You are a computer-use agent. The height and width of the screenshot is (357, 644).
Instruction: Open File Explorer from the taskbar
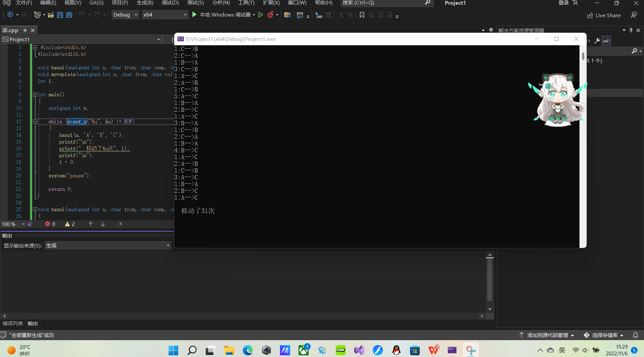click(229, 350)
